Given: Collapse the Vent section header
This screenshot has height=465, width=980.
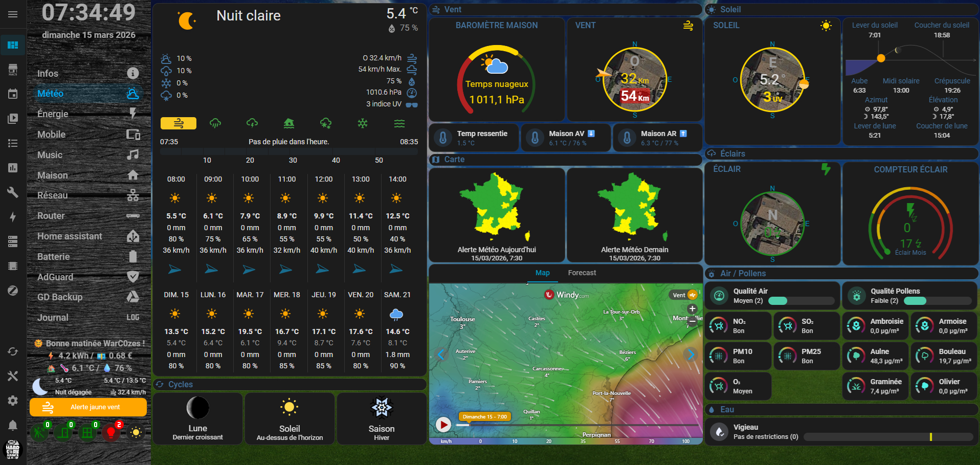Looking at the screenshot, I should pyautogui.click(x=565, y=10).
